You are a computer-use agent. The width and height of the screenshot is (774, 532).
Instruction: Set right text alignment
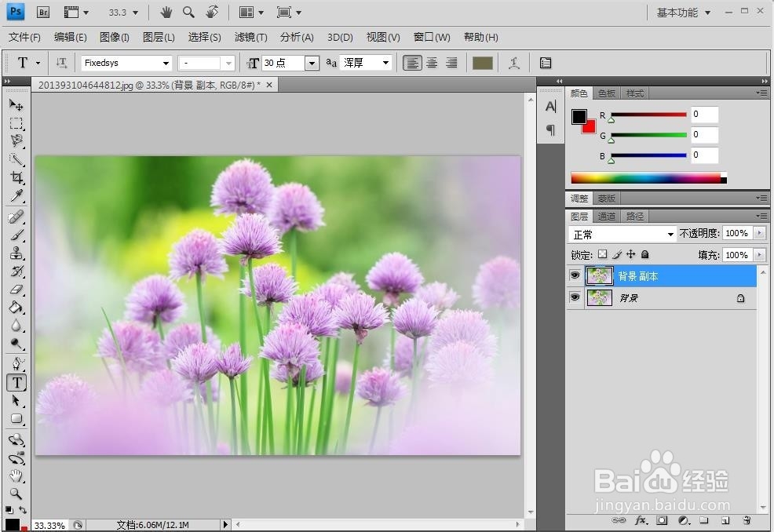[x=451, y=63]
